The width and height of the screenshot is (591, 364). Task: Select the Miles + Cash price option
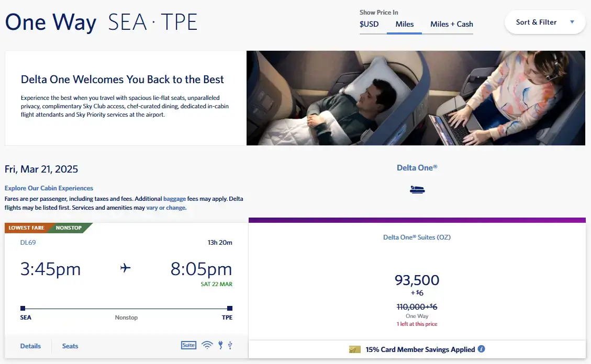point(451,24)
